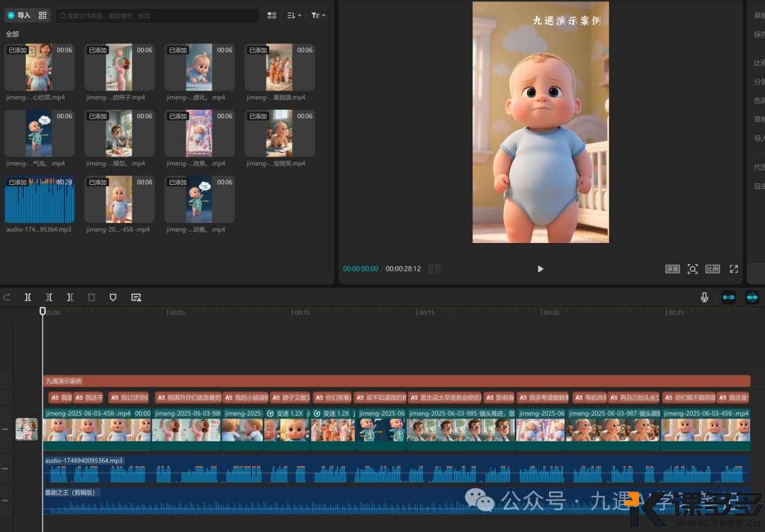Select the jimeng-...动着。.mp4 thumbnail
This screenshot has width=765, height=532.
(200, 200)
